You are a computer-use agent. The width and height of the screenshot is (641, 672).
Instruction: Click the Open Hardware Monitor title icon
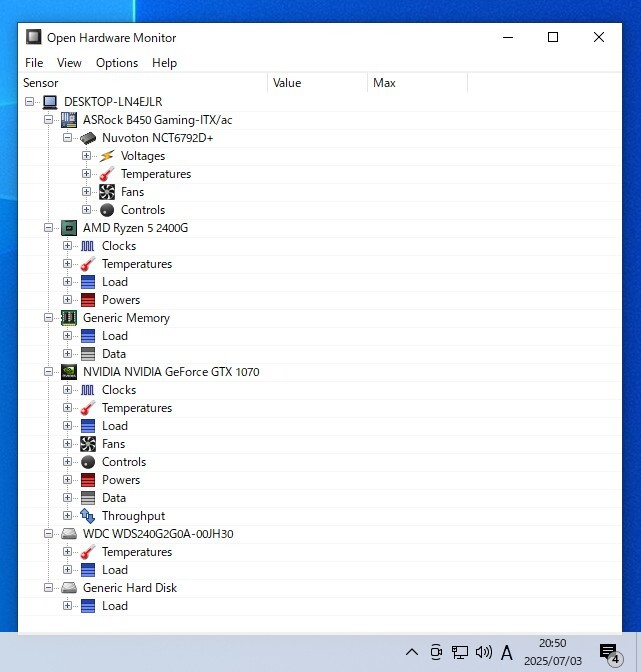pos(33,37)
